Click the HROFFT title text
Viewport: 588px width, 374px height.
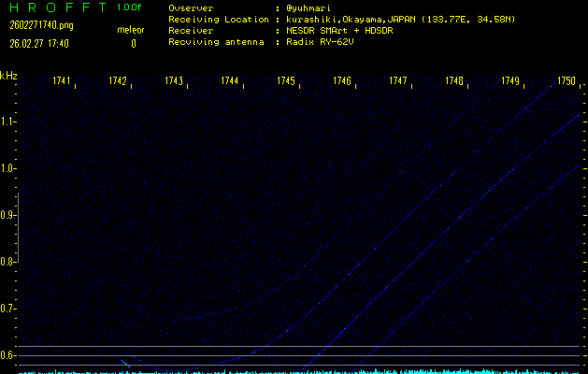tap(52, 7)
